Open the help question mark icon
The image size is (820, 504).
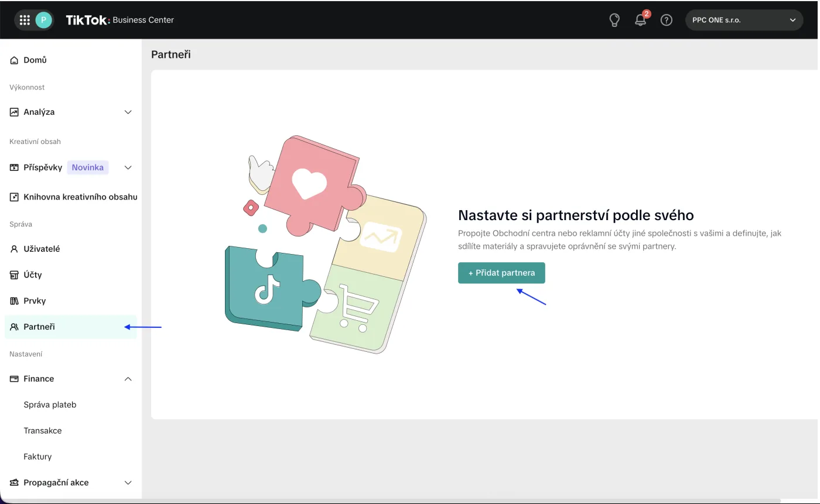click(x=667, y=20)
